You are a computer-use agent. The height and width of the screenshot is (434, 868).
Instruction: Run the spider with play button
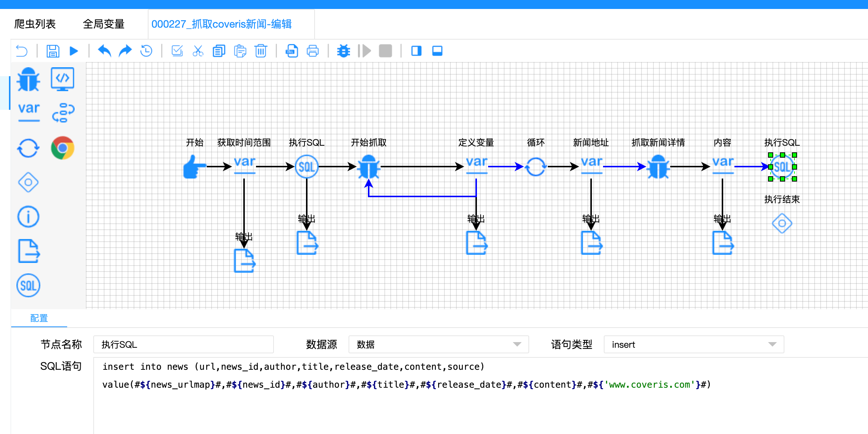(74, 51)
